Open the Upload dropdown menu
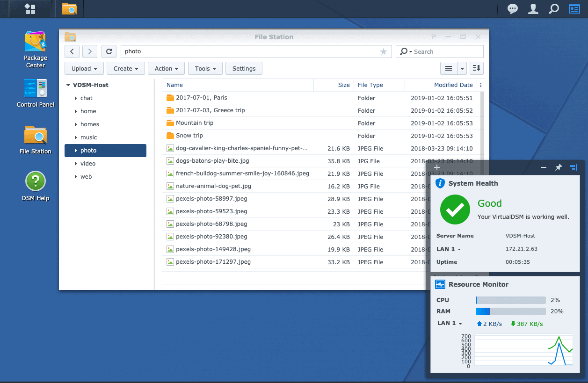588x383 pixels. point(84,68)
